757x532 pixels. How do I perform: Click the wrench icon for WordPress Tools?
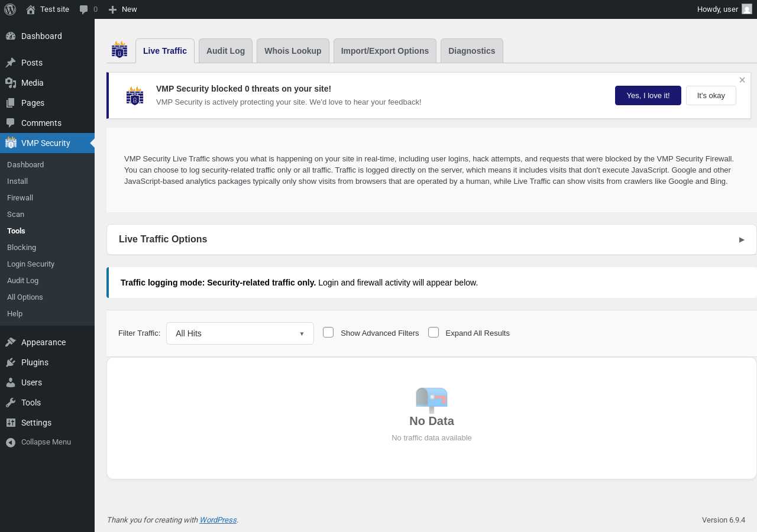coord(11,403)
